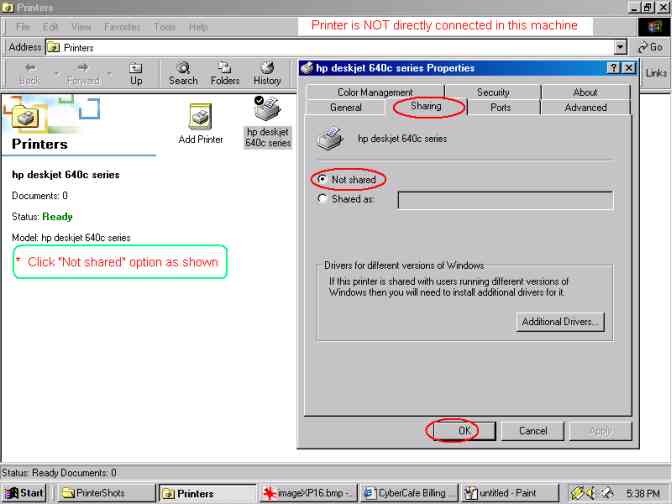Switch to the Ports tab
Screen dimensions: 672x504
(x=500, y=107)
